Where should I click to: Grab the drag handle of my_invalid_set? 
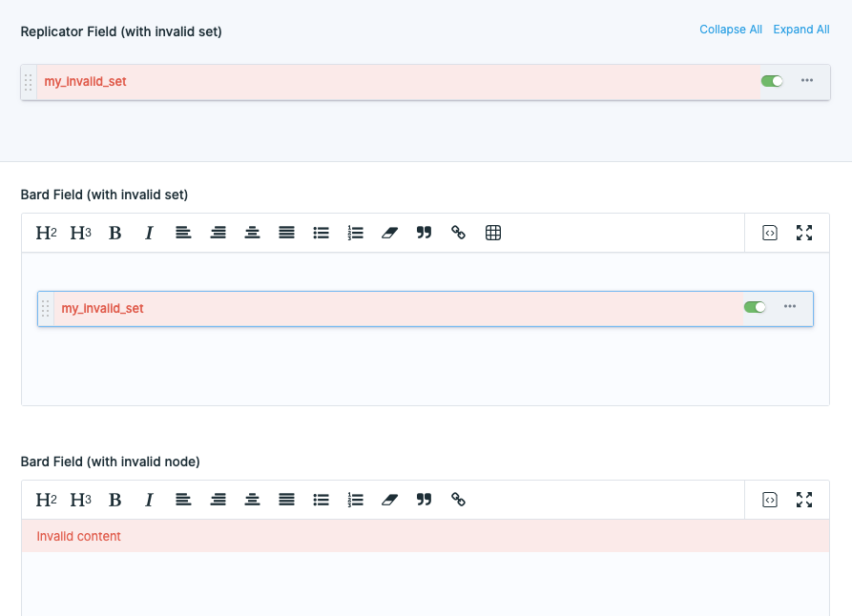pyautogui.click(x=30, y=81)
